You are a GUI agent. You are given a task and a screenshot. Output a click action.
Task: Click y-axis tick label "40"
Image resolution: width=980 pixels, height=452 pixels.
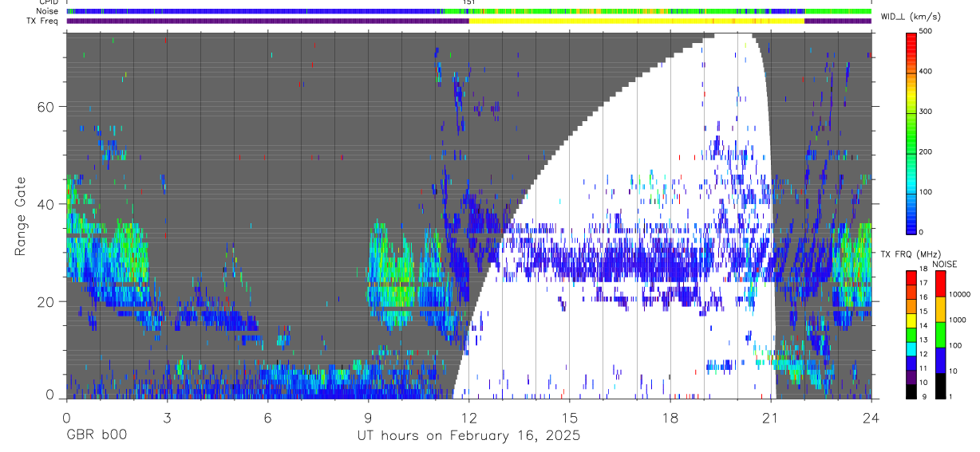pyautogui.click(x=47, y=204)
